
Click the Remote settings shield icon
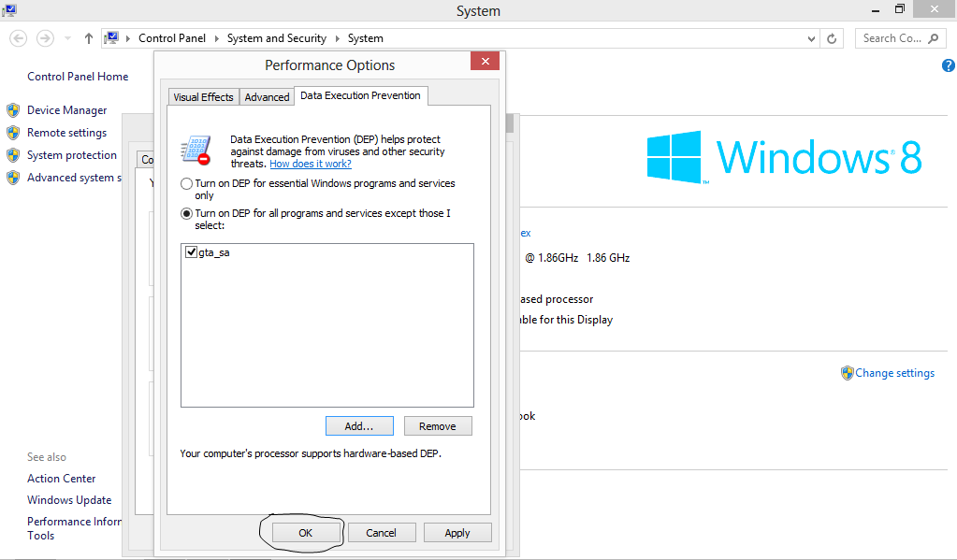[x=13, y=133]
